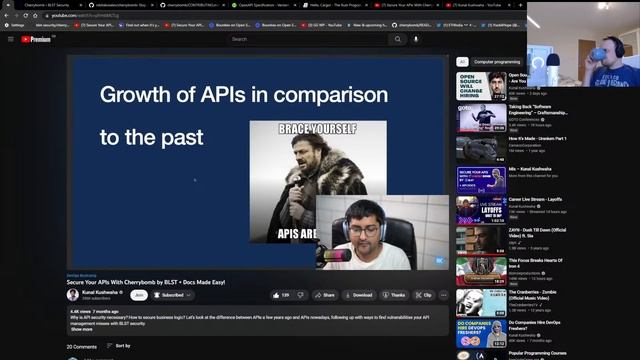
Task: Click the browser address bar URL
Action: pos(85,16)
